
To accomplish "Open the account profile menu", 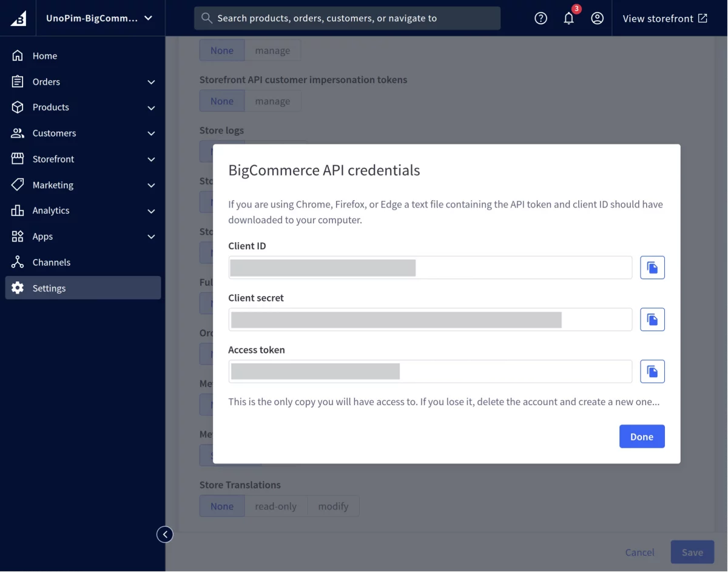I will coord(598,18).
